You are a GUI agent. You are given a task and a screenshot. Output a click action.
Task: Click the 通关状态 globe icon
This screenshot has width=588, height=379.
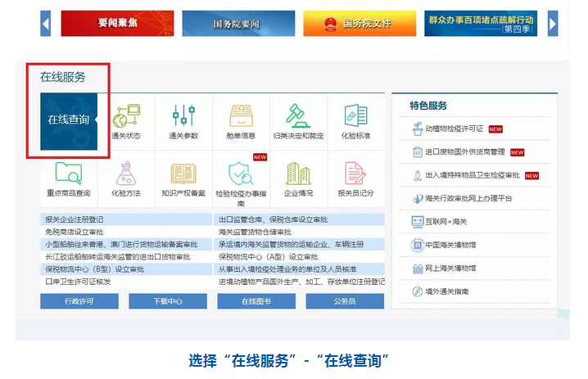(x=126, y=116)
